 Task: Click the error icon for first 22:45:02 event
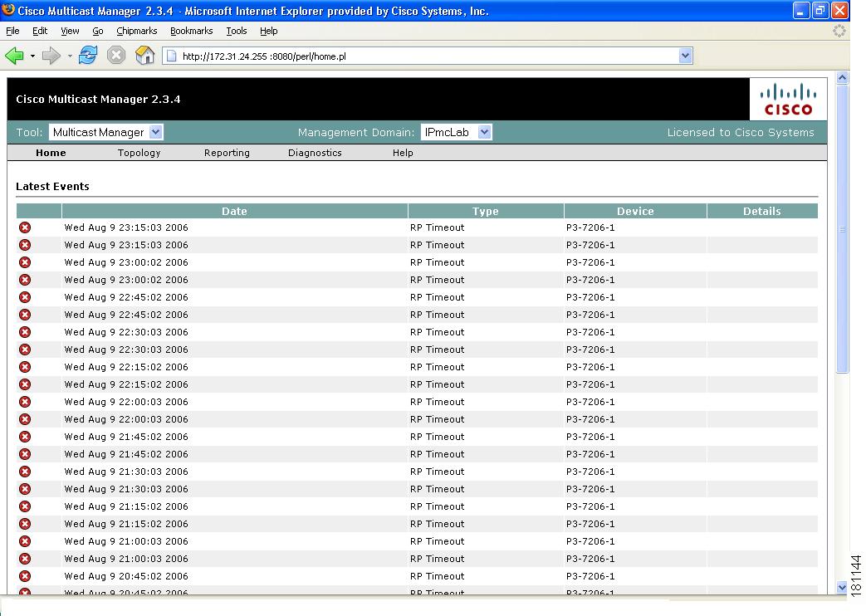coord(25,297)
